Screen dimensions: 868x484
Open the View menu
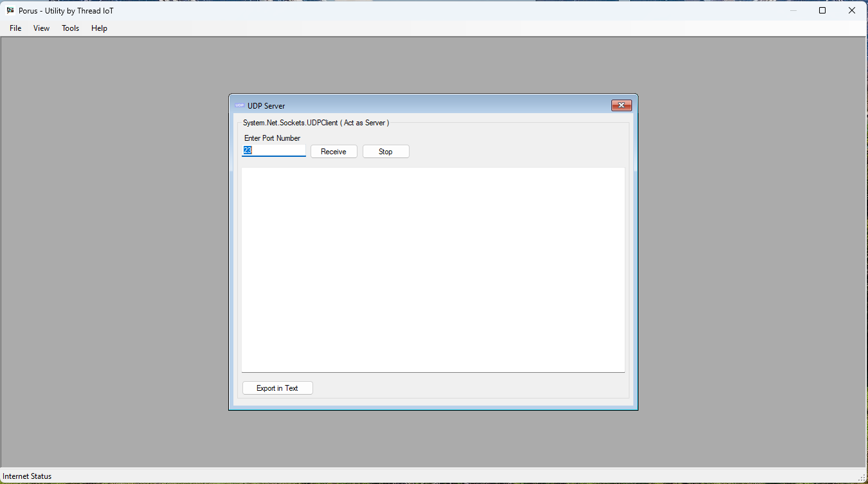(41, 28)
